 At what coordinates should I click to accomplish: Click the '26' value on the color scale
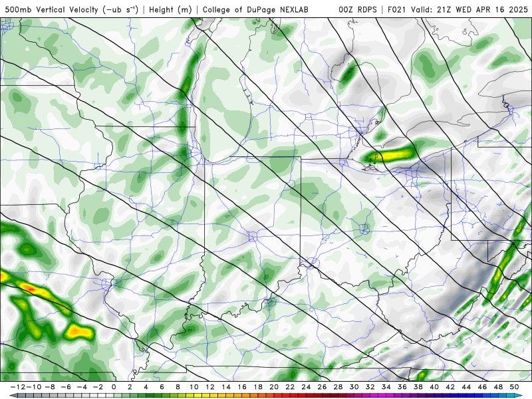tap(322, 387)
